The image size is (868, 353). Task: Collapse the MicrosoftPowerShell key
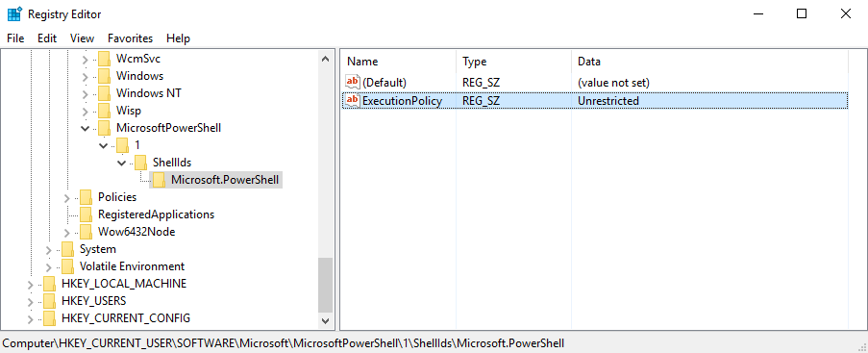click(x=86, y=128)
